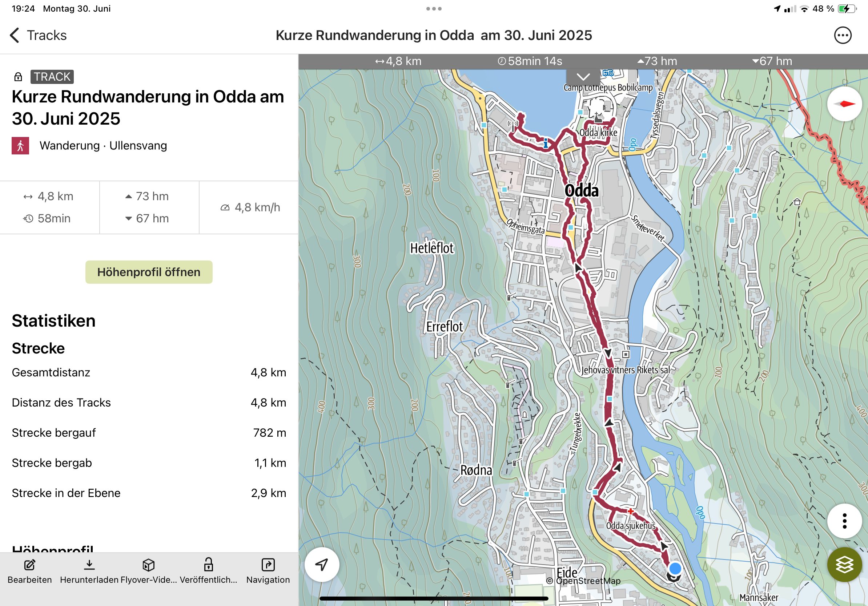This screenshot has width=868, height=606.
Task: Tap the hiking activity icon
Action: tap(20, 145)
